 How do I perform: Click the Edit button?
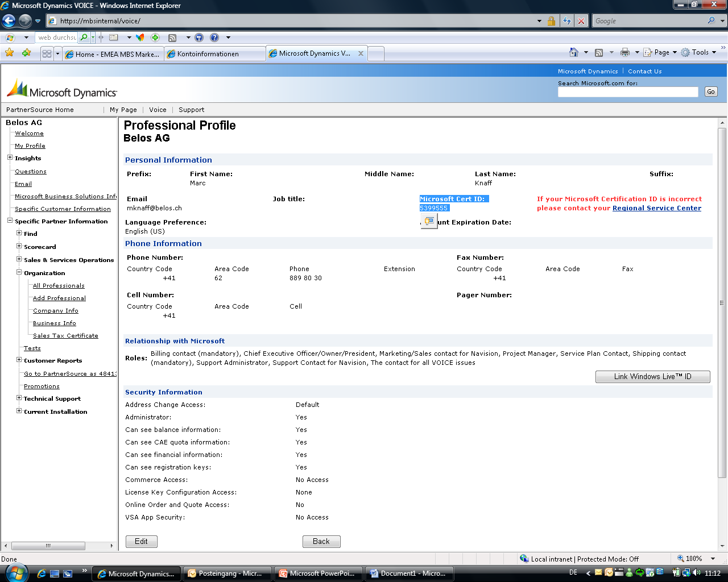[142, 542]
